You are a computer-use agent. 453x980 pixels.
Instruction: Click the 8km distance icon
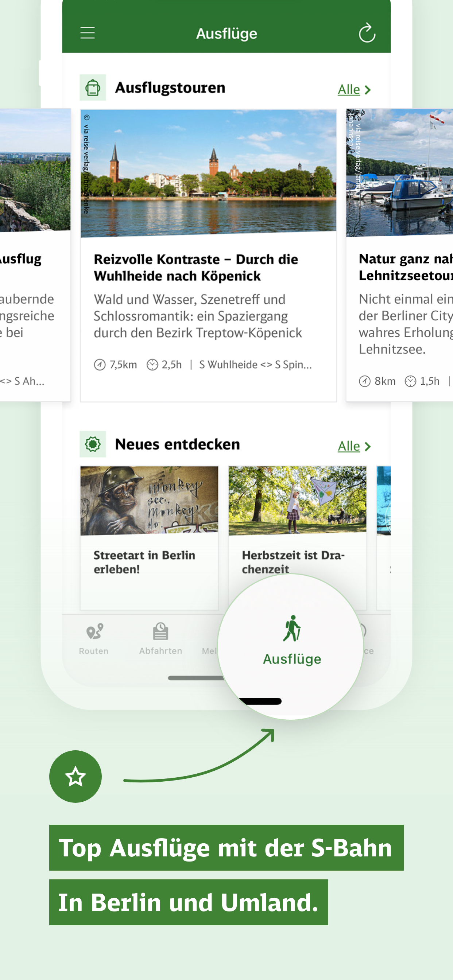[x=365, y=381]
